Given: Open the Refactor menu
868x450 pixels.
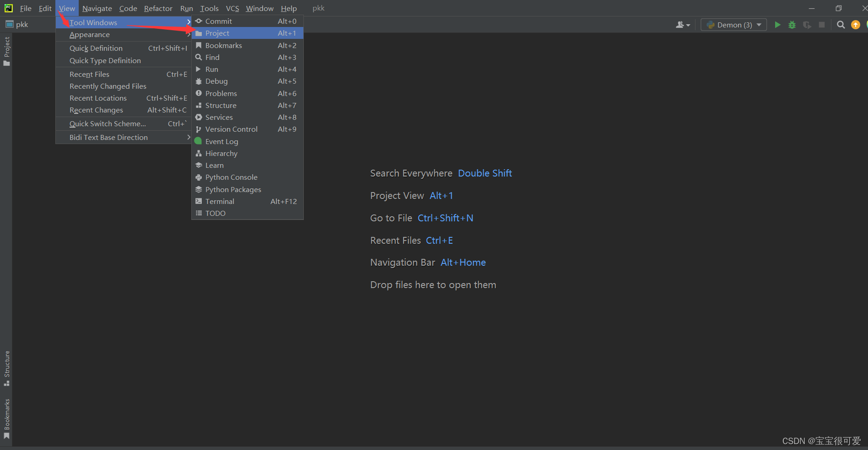Looking at the screenshot, I should point(158,8).
